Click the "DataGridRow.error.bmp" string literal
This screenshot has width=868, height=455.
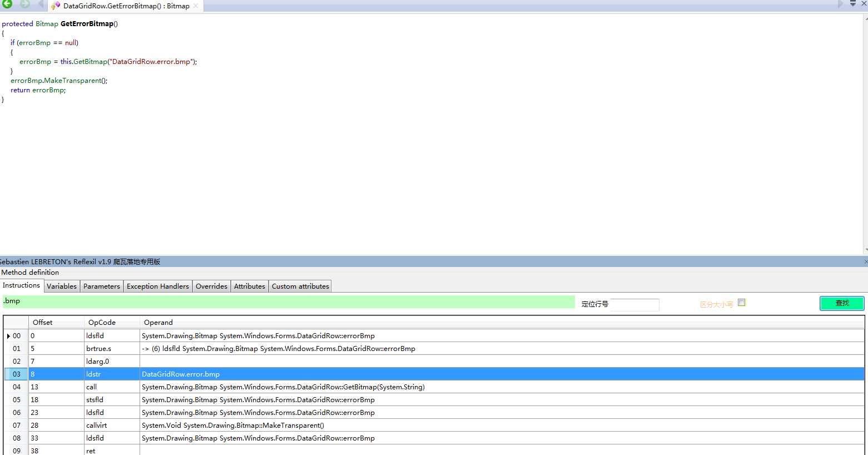point(151,62)
